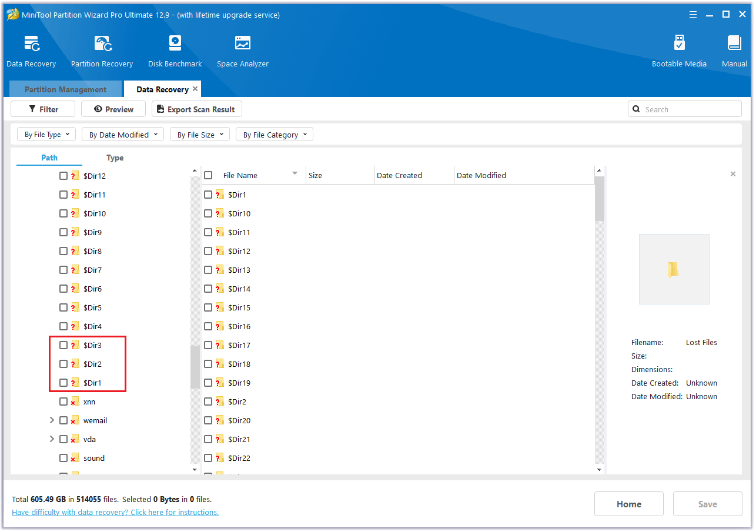Click in the Search input field
Screen dimensions: 756x532
(x=685, y=109)
